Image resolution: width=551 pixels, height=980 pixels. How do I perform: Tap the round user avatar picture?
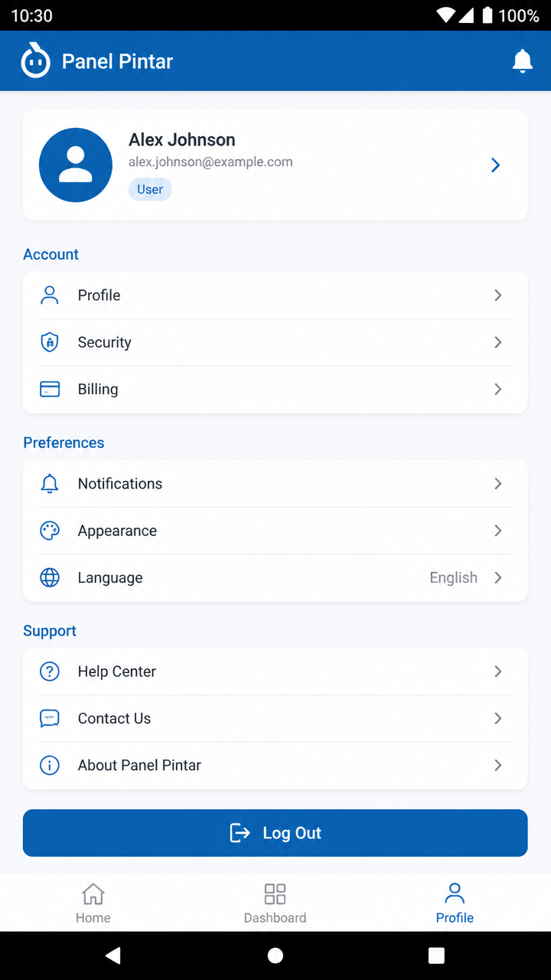click(x=76, y=165)
